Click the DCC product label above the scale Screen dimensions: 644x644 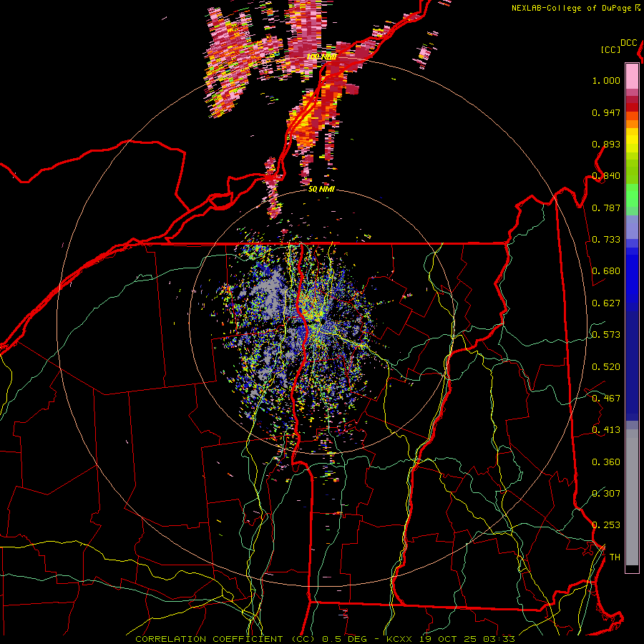click(x=629, y=43)
